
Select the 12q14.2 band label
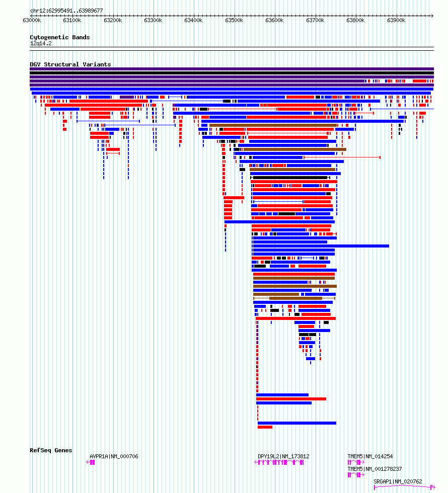click(x=41, y=43)
